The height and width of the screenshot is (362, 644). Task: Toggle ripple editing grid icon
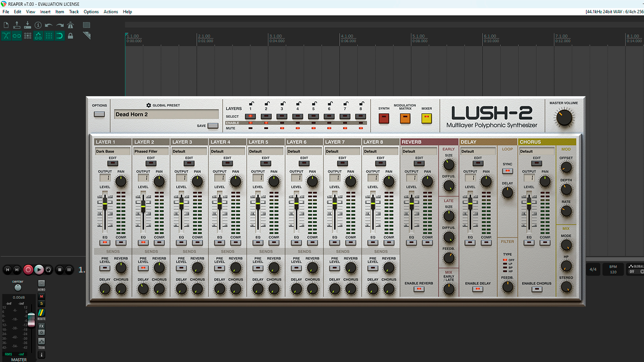pos(27,36)
